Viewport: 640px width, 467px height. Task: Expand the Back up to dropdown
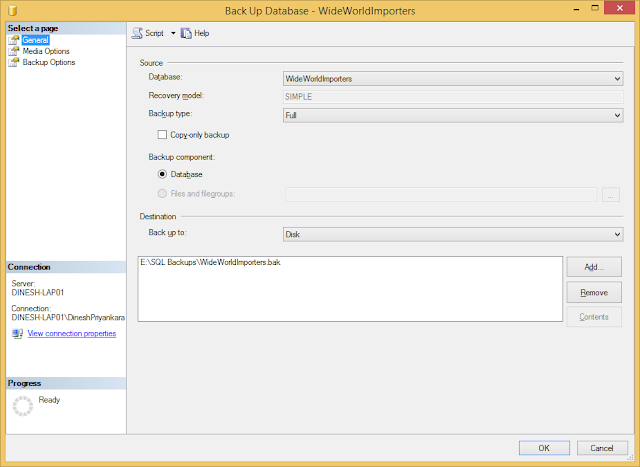pos(618,234)
